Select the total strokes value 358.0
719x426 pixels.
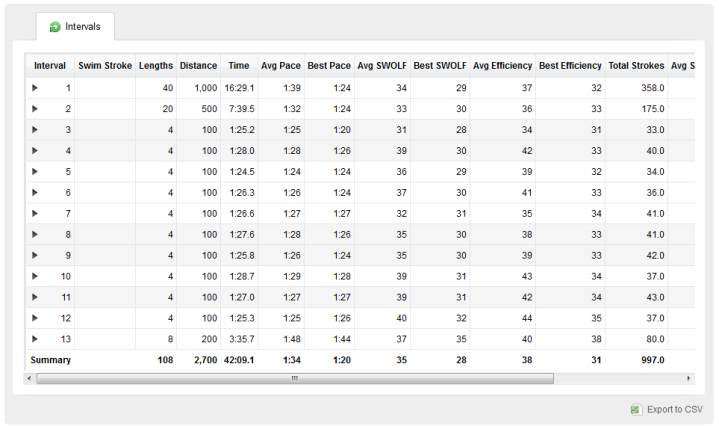[653, 88]
